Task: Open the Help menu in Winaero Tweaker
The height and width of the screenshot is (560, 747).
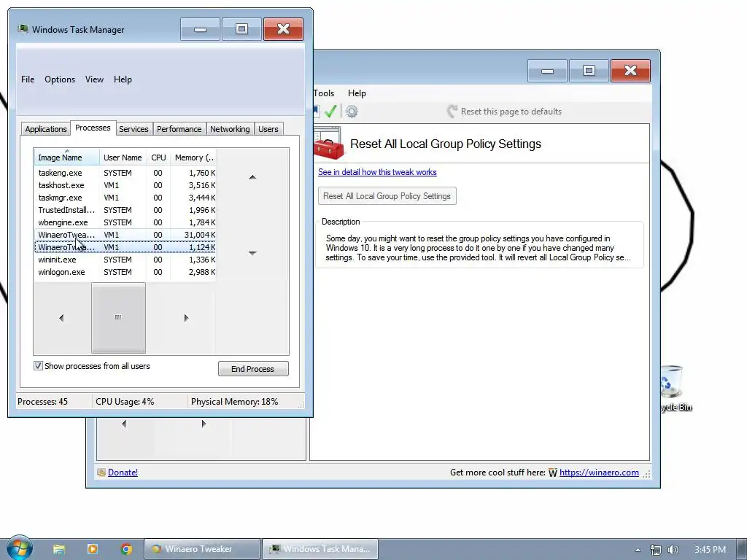Action: click(x=357, y=93)
